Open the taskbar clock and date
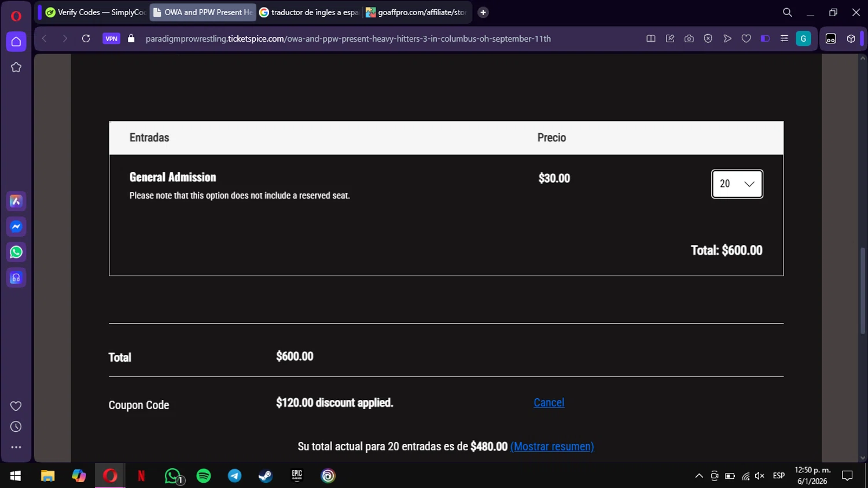The width and height of the screenshot is (868, 488). pyautogui.click(x=812, y=476)
